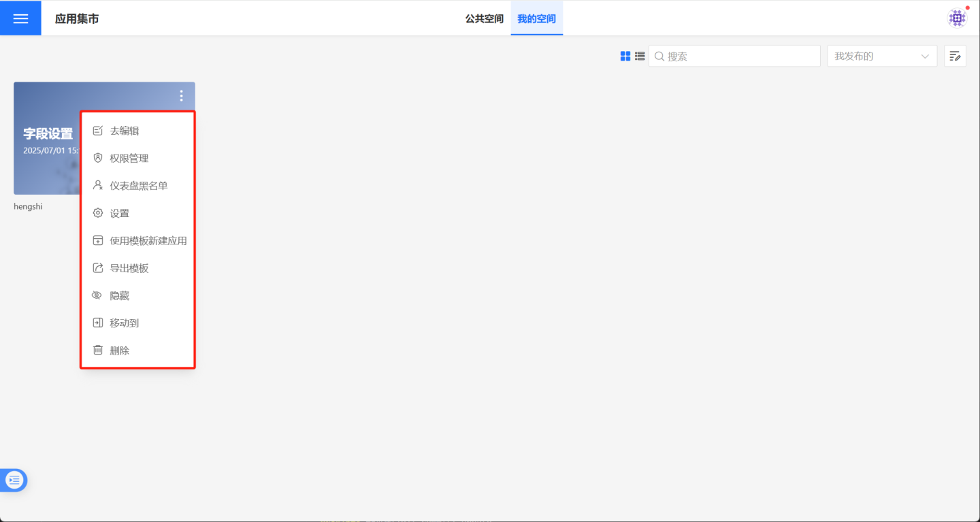Screen dimensions: 980x522
Task: Click the 设置 gear icon
Action: pyautogui.click(x=98, y=213)
